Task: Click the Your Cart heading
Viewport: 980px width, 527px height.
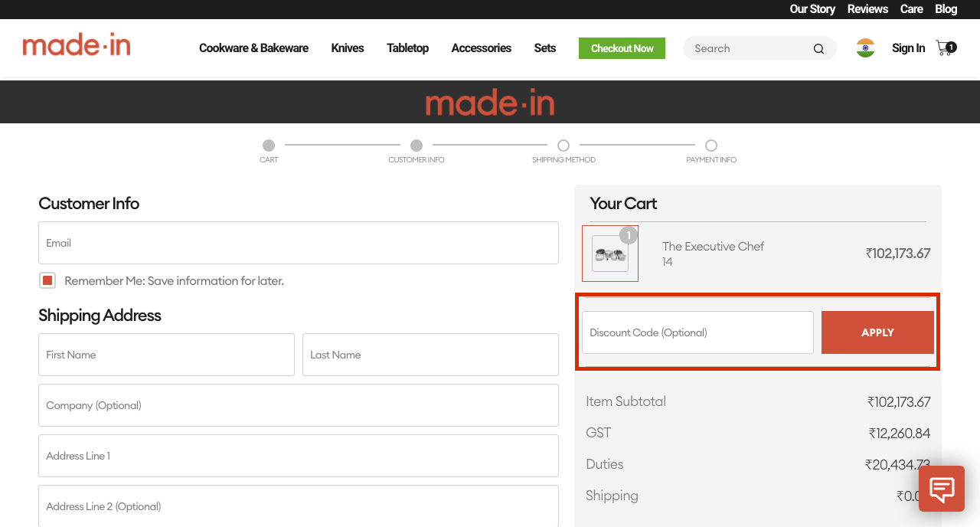Action: pos(623,203)
